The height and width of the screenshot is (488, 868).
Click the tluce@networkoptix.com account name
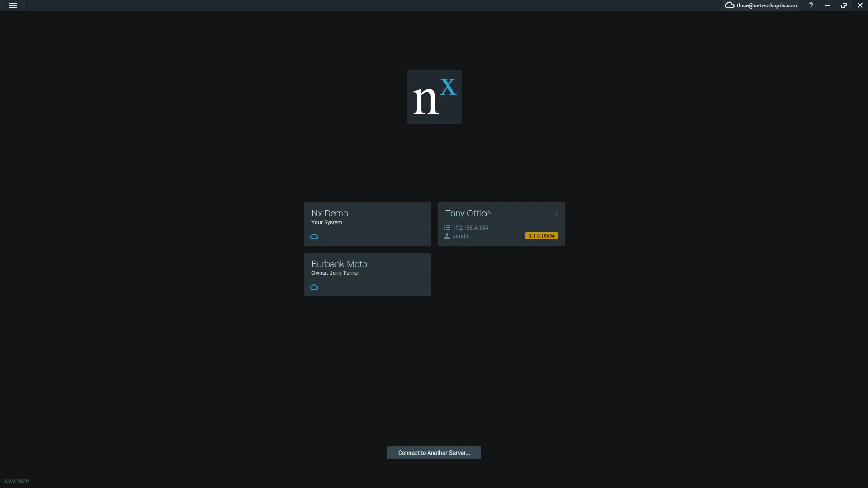tap(766, 5)
